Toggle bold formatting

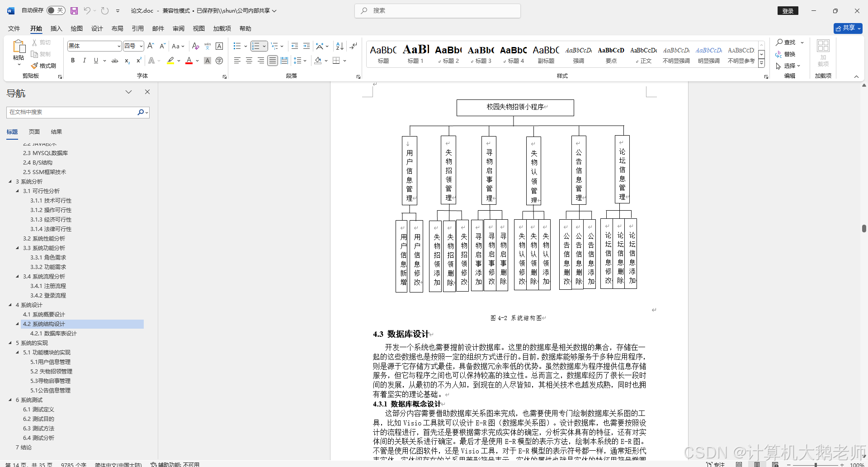(72, 60)
